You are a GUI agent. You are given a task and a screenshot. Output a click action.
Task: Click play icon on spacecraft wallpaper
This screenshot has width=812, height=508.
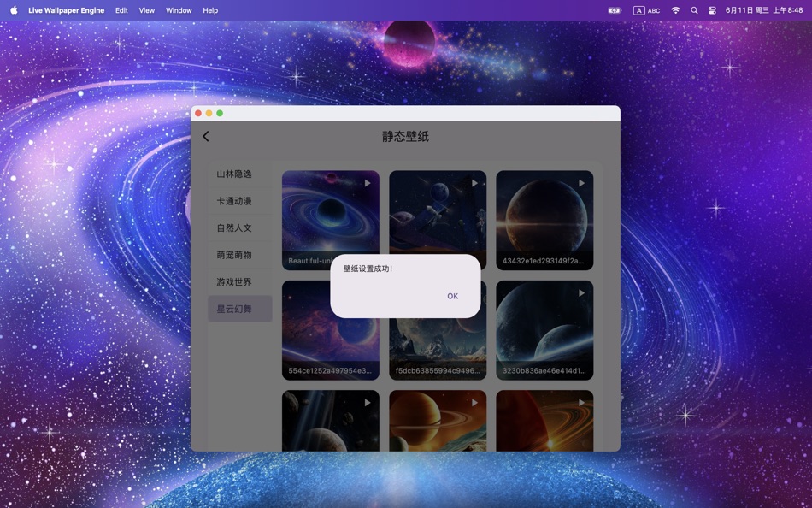point(474,183)
